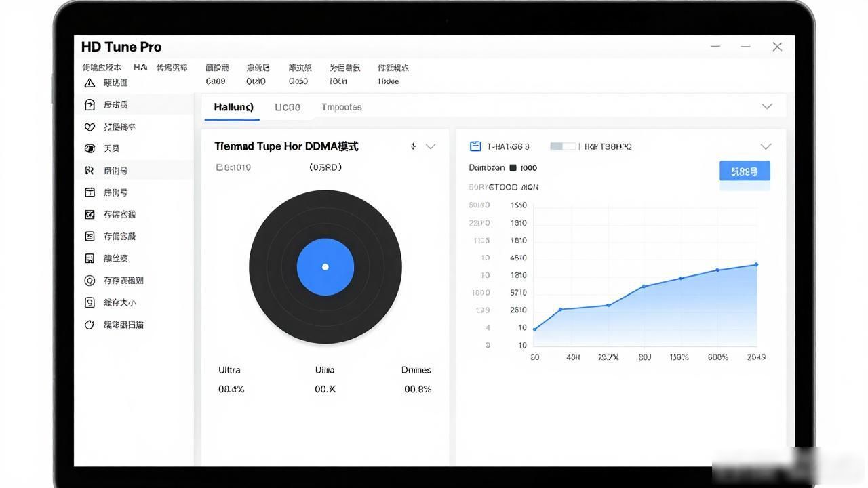Viewport: 868px width, 488px height.
Task: Click the blue center of the disk graphic
Action: [325, 266]
